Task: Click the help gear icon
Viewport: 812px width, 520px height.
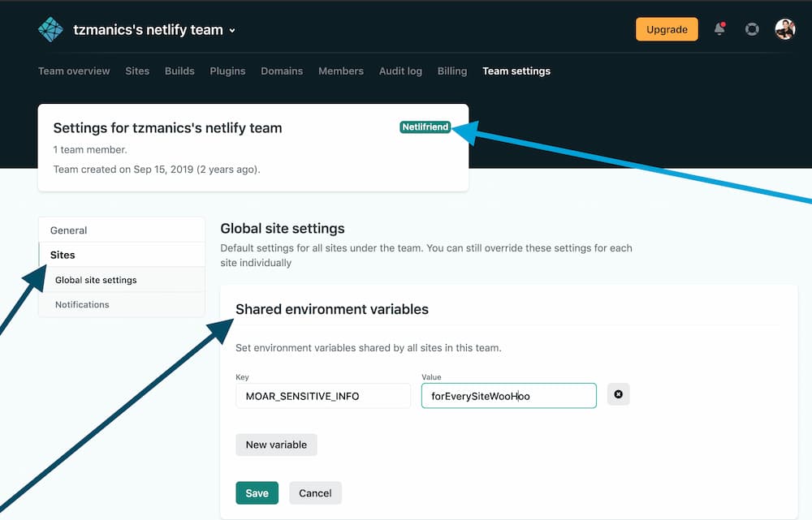Action: point(751,28)
